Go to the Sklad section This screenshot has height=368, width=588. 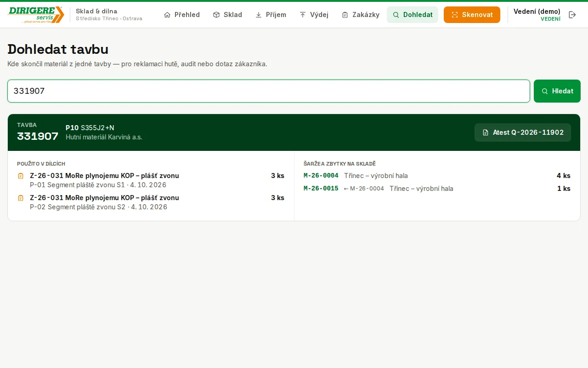227,15
